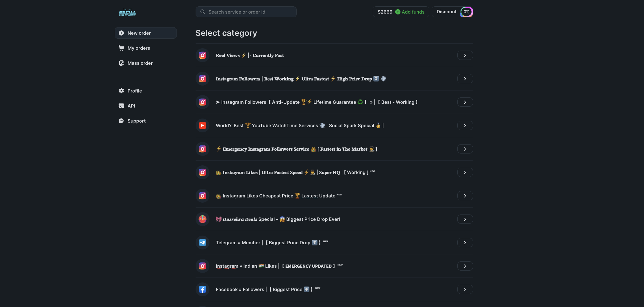Open Instagram Followers Anti-Update Lifetime Guarantee category
644x307 pixels.
[x=316, y=102]
